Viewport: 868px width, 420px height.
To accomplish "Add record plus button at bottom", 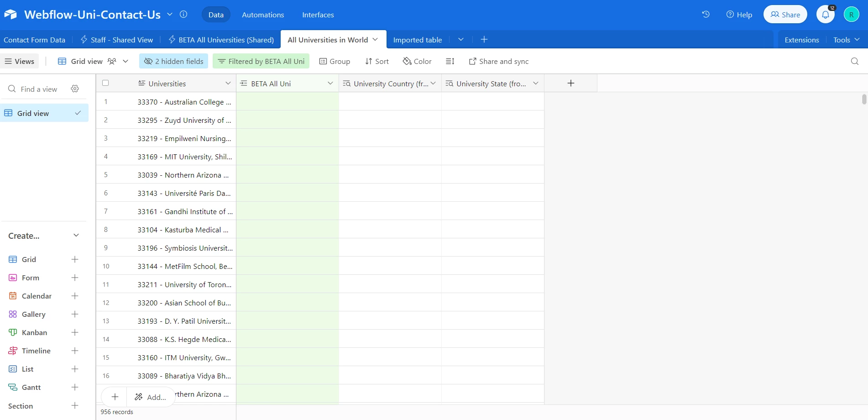I will coord(115,397).
